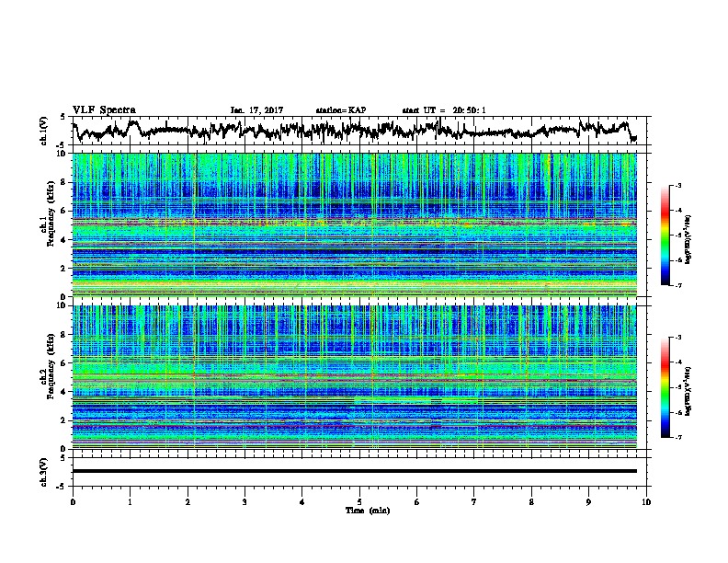Click the "VLF Spectra" plot title
728x563 pixels.
104,110
